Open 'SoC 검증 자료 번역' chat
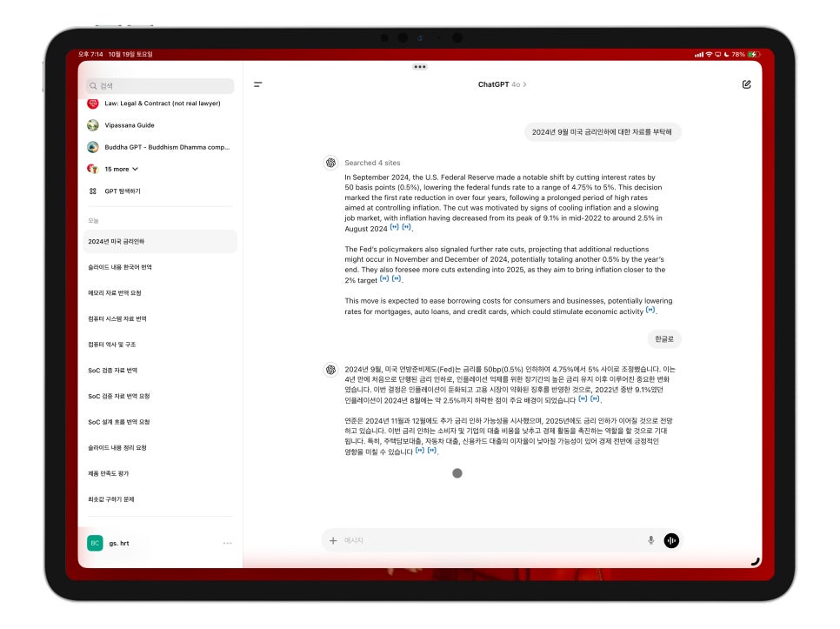Screen dimensions: 840x629 [x=113, y=371]
